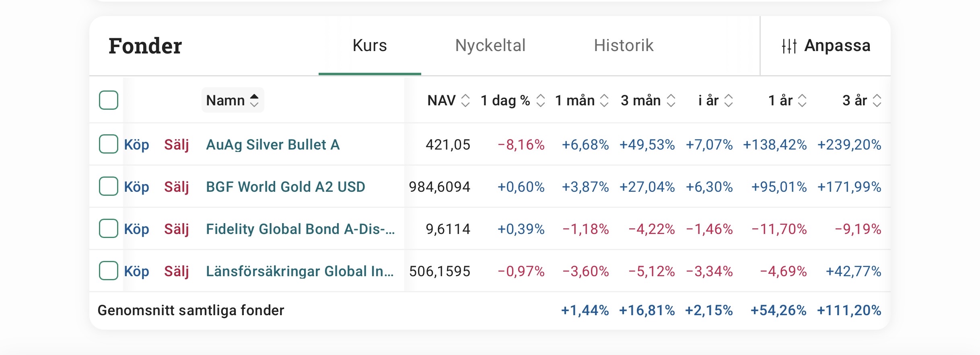
Task: Toggle the select-all funds checkbox in header
Action: pos(109,100)
